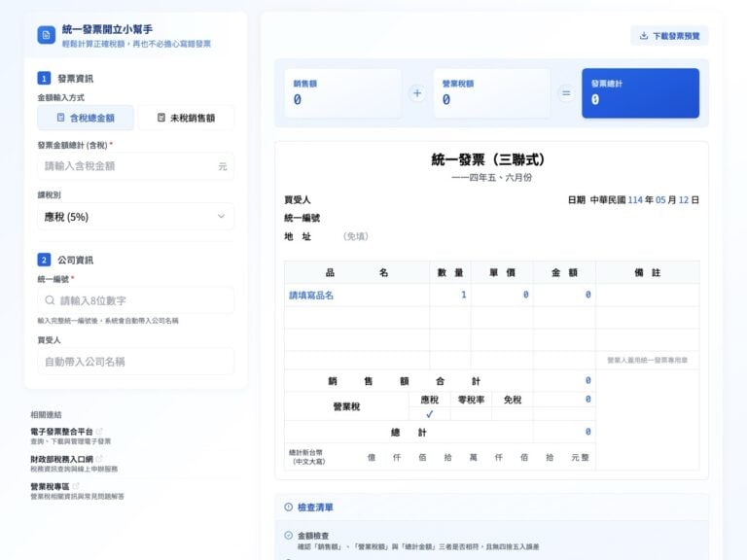Open the 電子發票整合平台 link
The height and width of the screenshot is (560, 747).
click(x=61, y=431)
